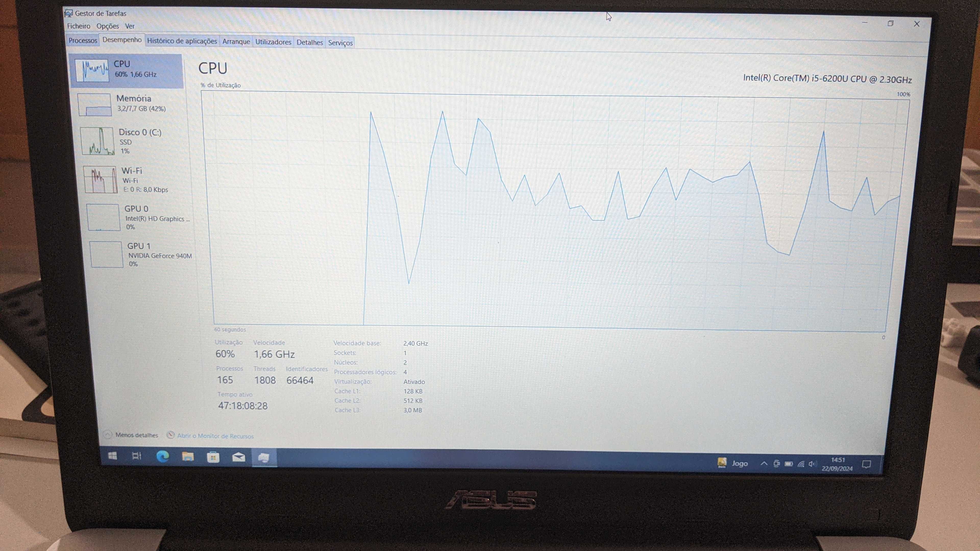Open the Histórico de aplicações tab
This screenshot has width=980, height=551.
pyautogui.click(x=182, y=41)
